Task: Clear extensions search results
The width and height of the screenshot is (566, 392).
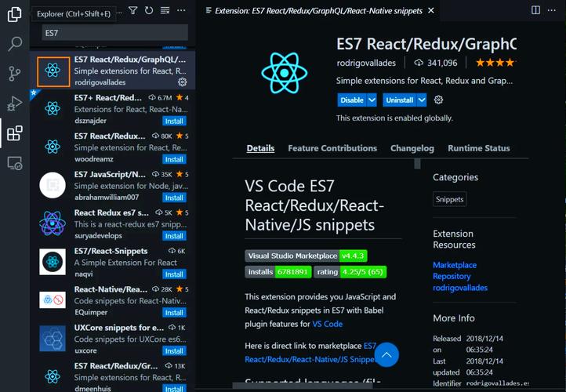Action: (165, 10)
